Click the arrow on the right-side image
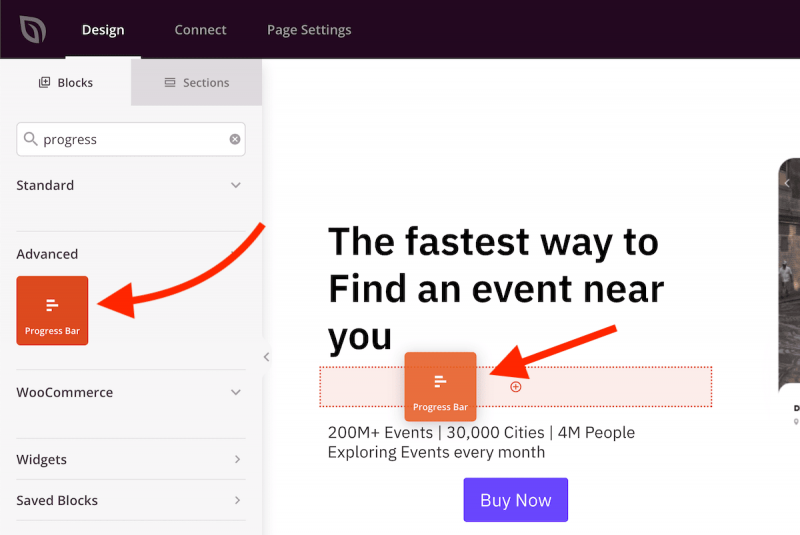 (x=787, y=183)
